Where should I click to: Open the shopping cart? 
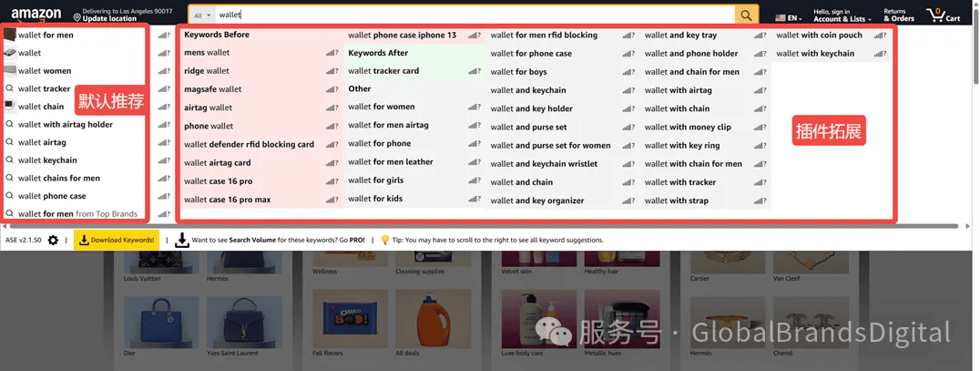click(944, 15)
